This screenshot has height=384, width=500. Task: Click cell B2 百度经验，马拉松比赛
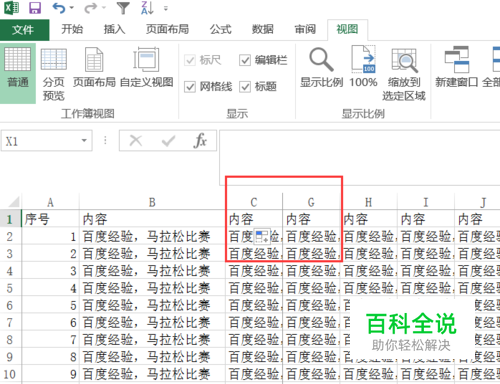pos(153,237)
